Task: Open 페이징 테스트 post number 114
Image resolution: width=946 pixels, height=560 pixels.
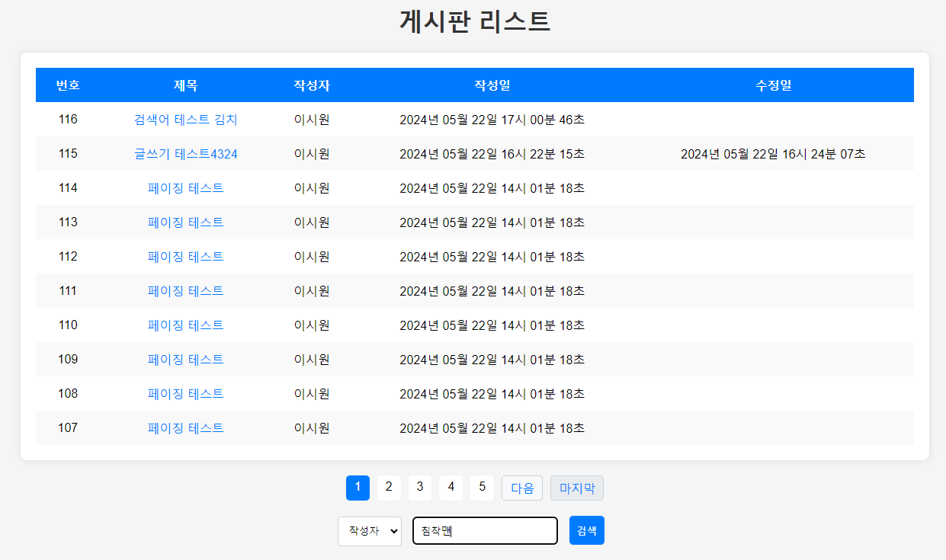Action: pos(186,188)
